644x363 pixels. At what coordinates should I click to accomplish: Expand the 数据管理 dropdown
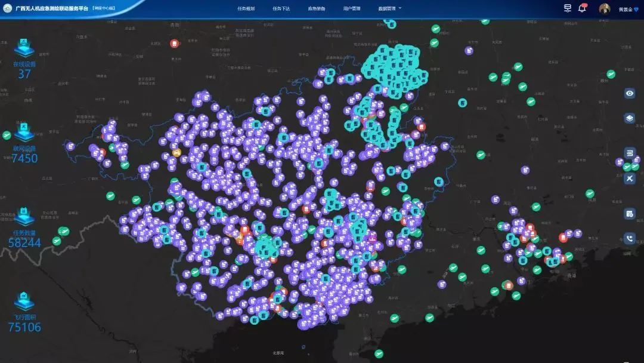pos(389,9)
